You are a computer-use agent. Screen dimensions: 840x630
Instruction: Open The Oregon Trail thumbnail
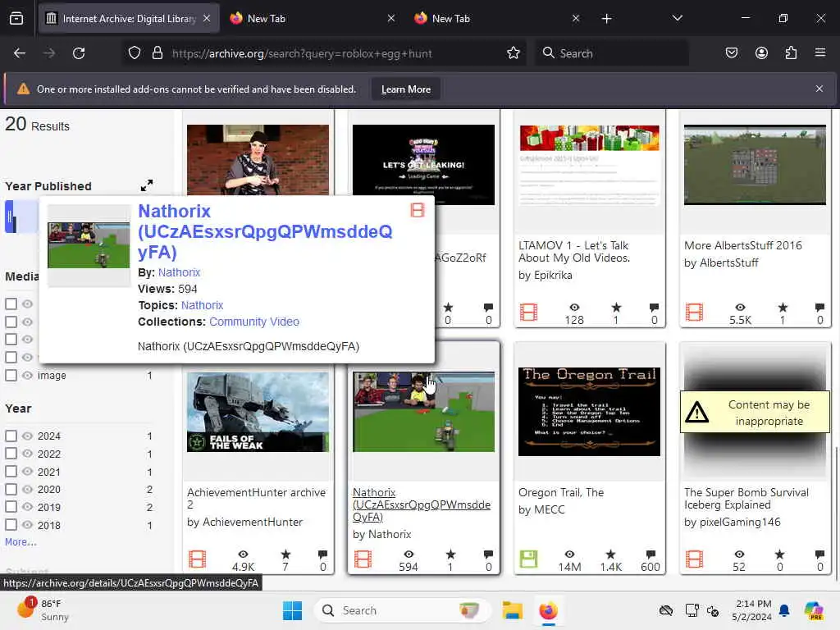tap(589, 412)
